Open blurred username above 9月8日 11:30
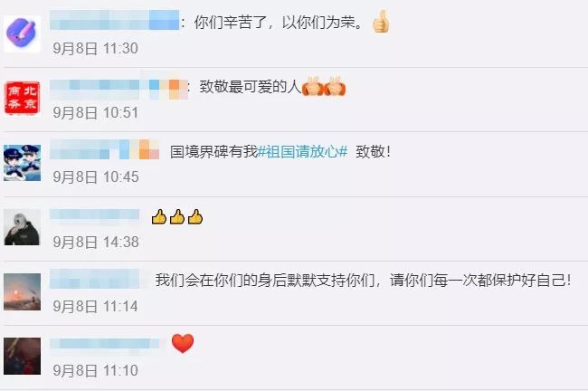The image size is (588, 391). (114, 20)
